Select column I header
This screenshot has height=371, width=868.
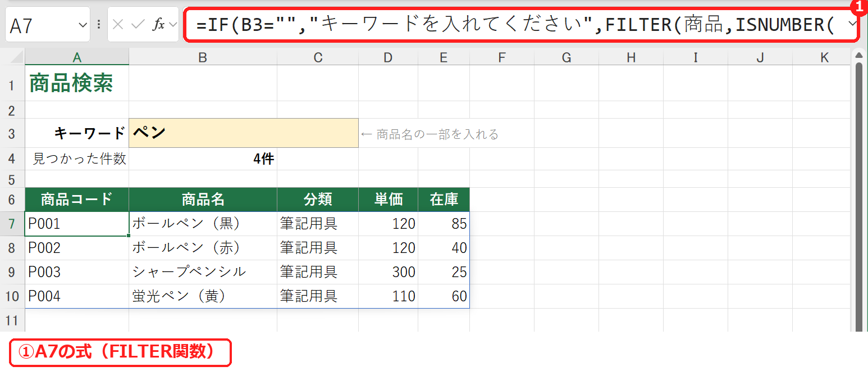tap(696, 57)
